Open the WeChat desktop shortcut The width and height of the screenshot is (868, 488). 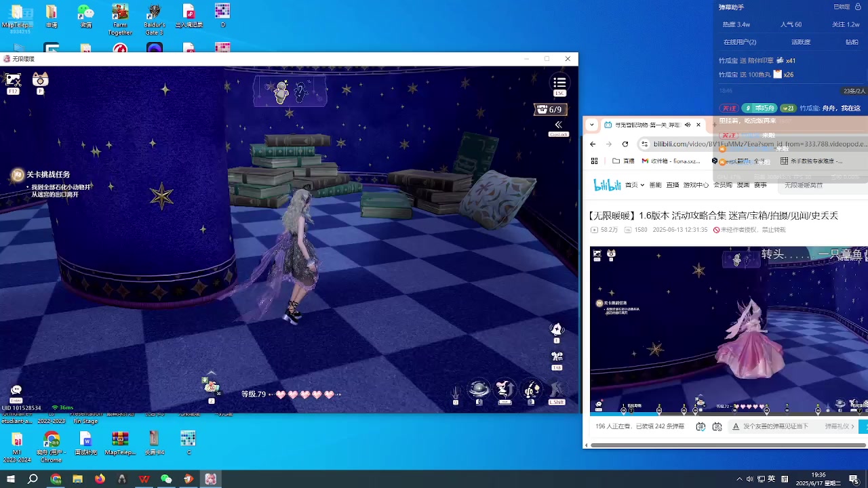(x=85, y=16)
